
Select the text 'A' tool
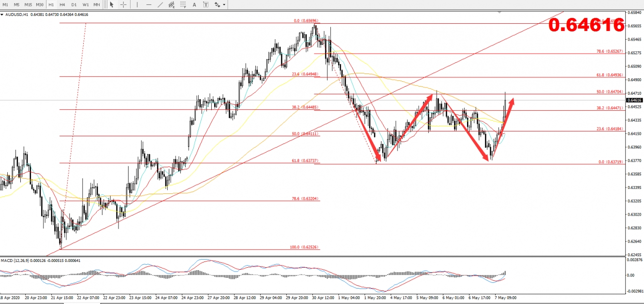[195, 5]
